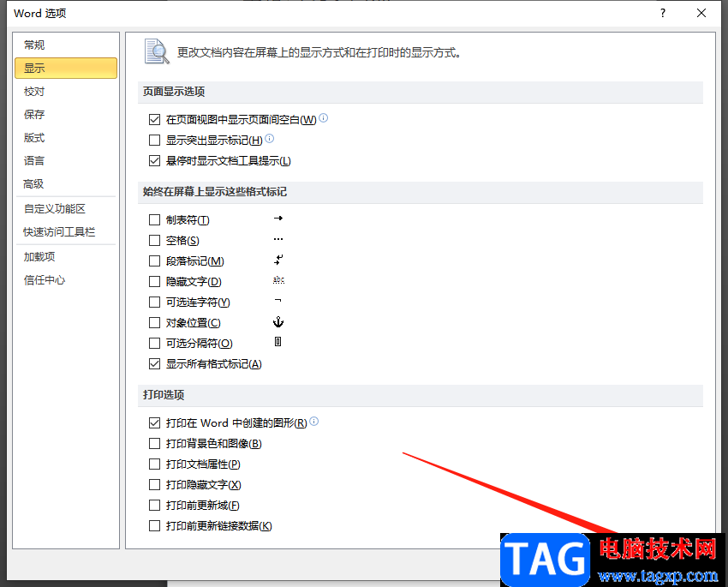
Task: Click the object anchor symbol icon
Action: pyautogui.click(x=278, y=321)
